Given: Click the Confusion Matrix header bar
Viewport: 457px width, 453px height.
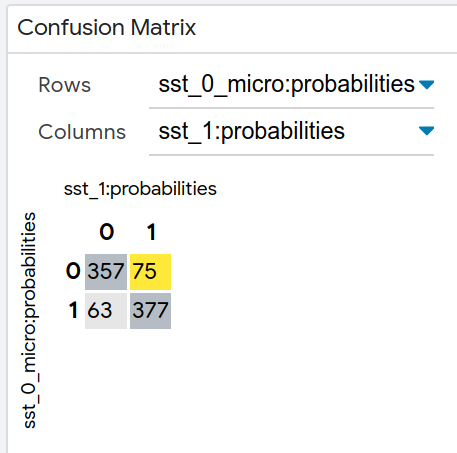Looking at the screenshot, I should point(232,29).
